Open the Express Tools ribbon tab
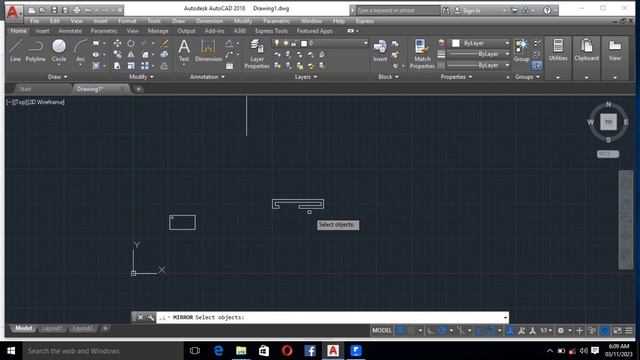The height and width of the screenshot is (360, 640). 271,31
